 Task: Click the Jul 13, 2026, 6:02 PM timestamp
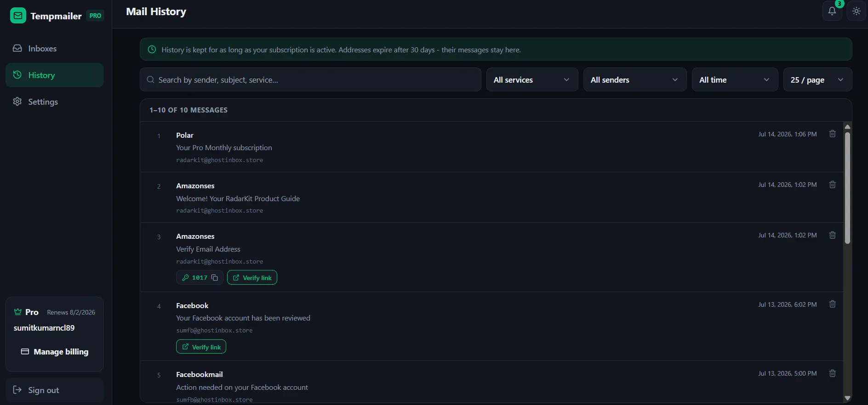coord(788,304)
